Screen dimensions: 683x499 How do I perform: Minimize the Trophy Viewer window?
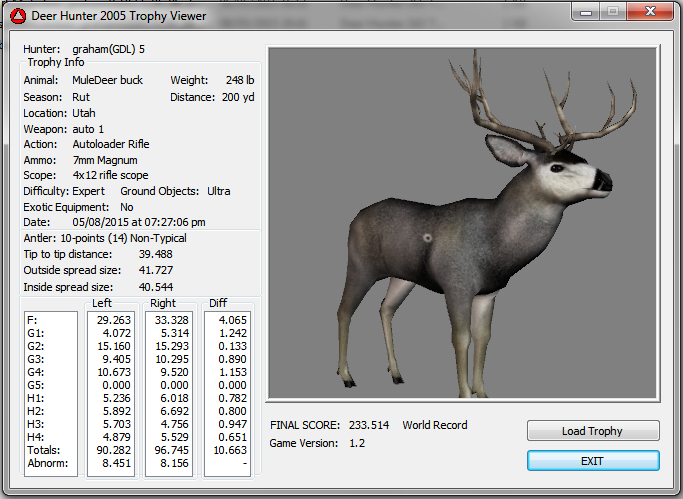click(584, 11)
